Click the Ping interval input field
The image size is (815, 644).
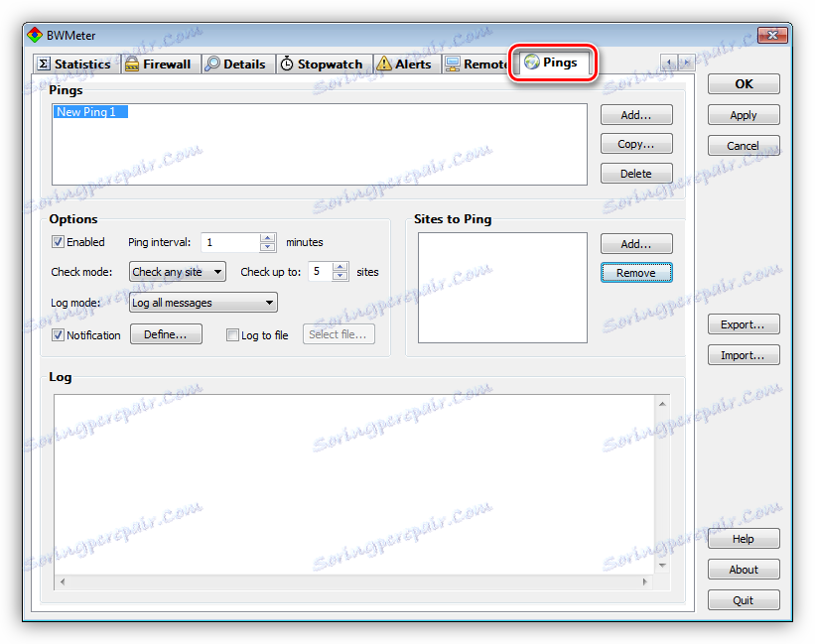230,242
